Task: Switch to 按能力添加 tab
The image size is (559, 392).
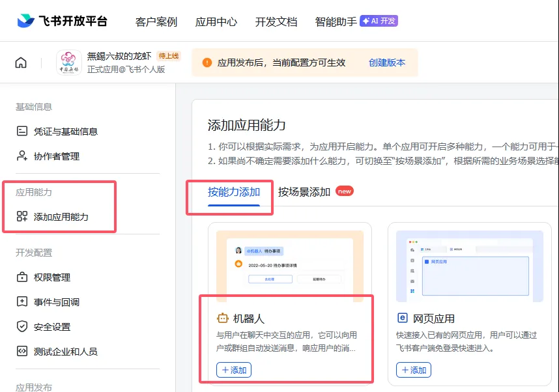Action: pyautogui.click(x=234, y=192)
